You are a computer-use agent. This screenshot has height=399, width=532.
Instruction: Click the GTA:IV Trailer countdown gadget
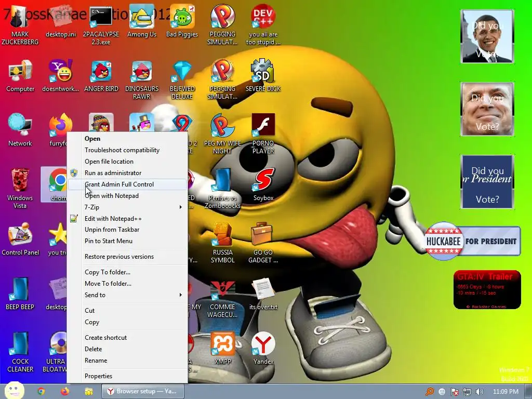487,290
